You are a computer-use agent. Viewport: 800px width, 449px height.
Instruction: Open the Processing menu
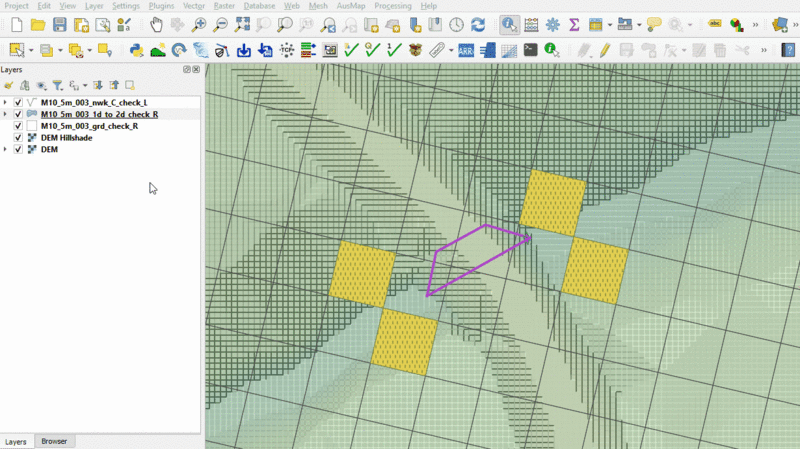[x=392, y=6]
